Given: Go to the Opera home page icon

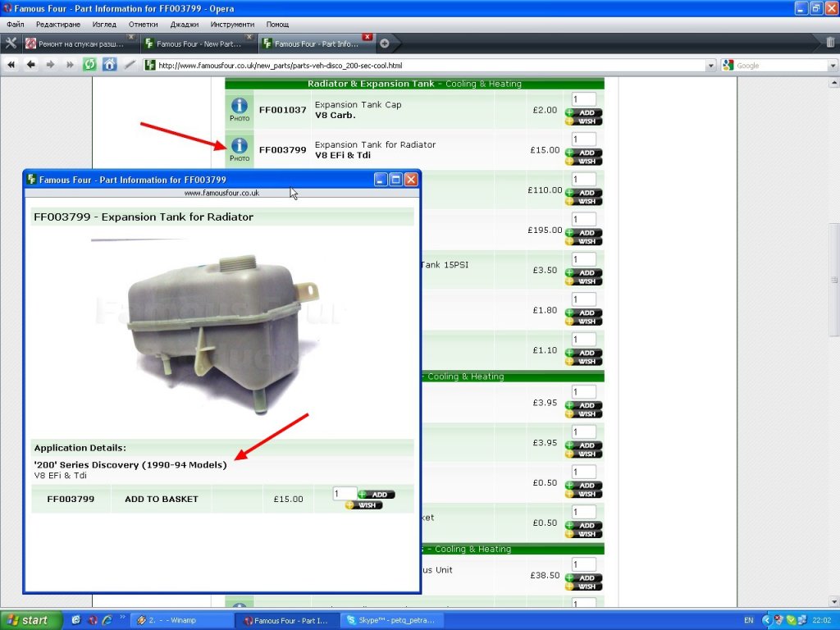Looking at the screenshot, I should pos(109,65).
